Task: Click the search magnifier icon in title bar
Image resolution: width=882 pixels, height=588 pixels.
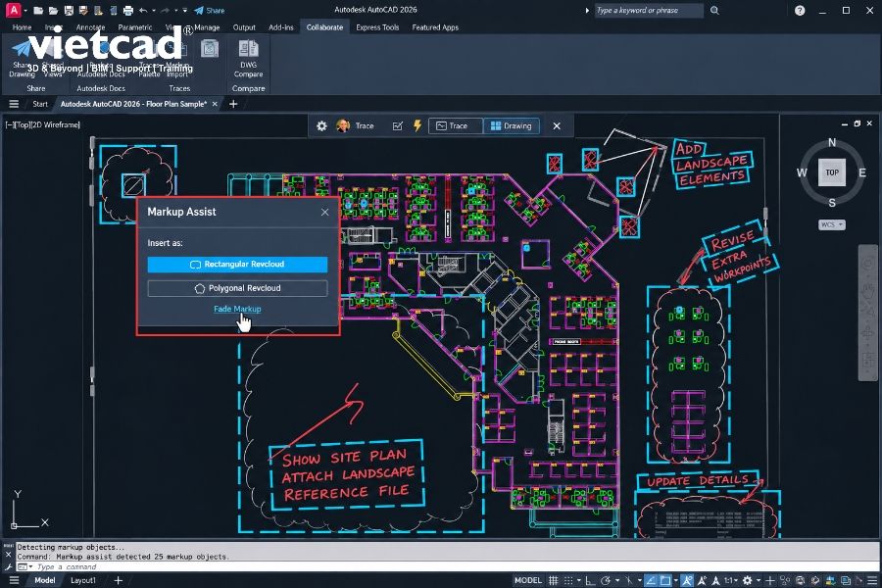Action: (714, 10)
